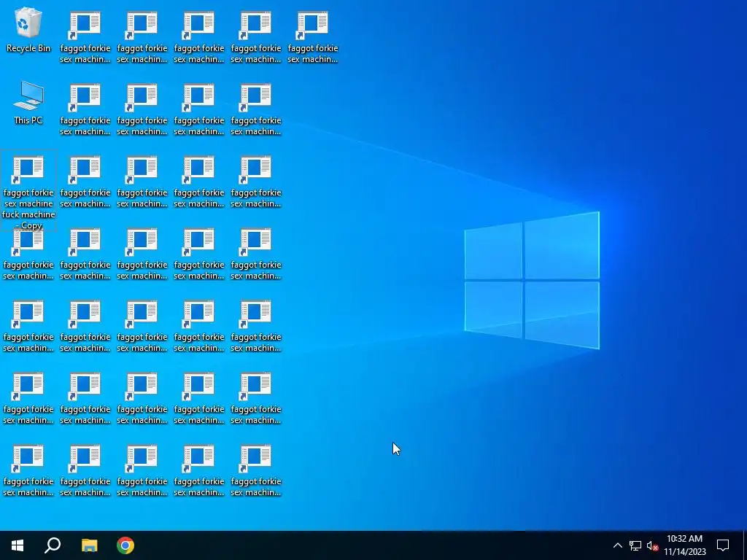
Task: Open the muted volume tray icon
Action: pyautogui.click(x=653, y=545)
